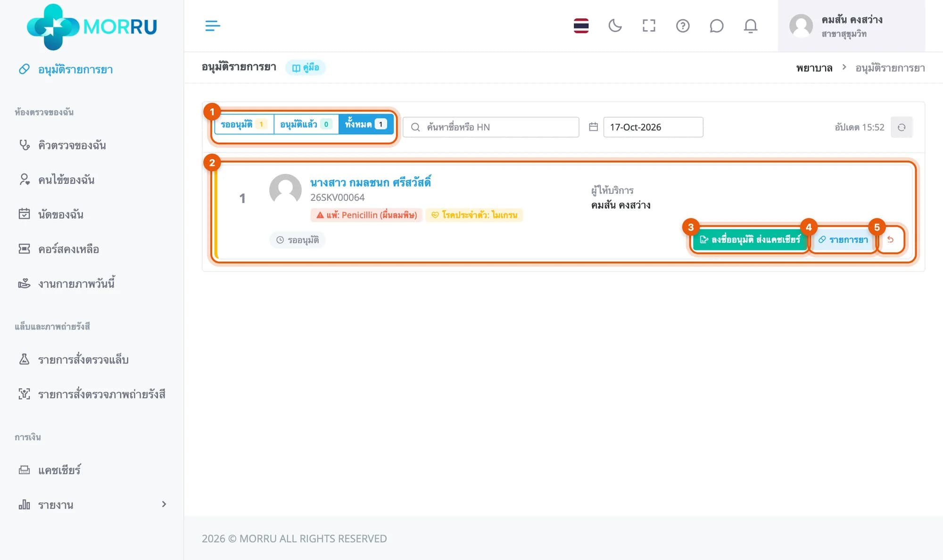943x560 pixels.
Task: Focus the ค้นหาชื่อหรือ HN search field
Action: pos(491,127)
